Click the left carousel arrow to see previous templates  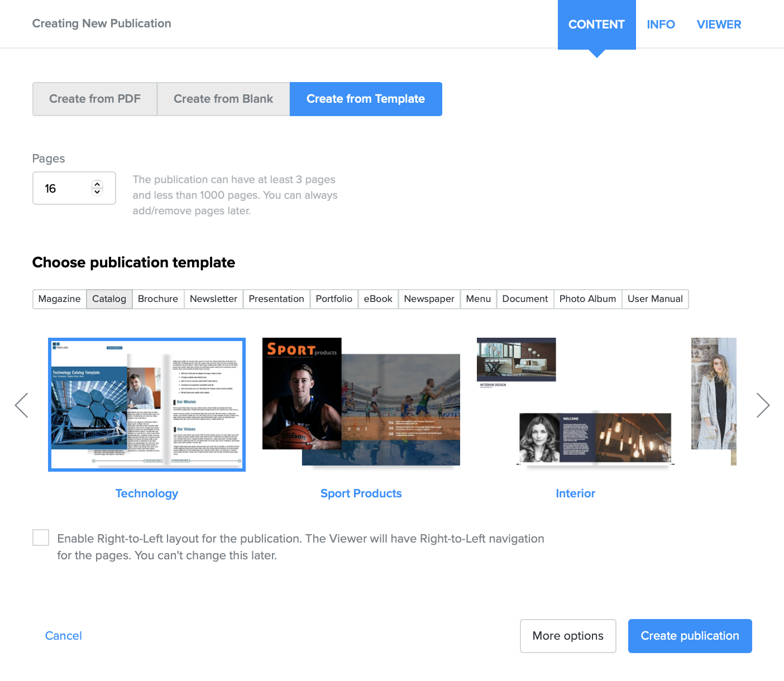click(x=21, y=405)
